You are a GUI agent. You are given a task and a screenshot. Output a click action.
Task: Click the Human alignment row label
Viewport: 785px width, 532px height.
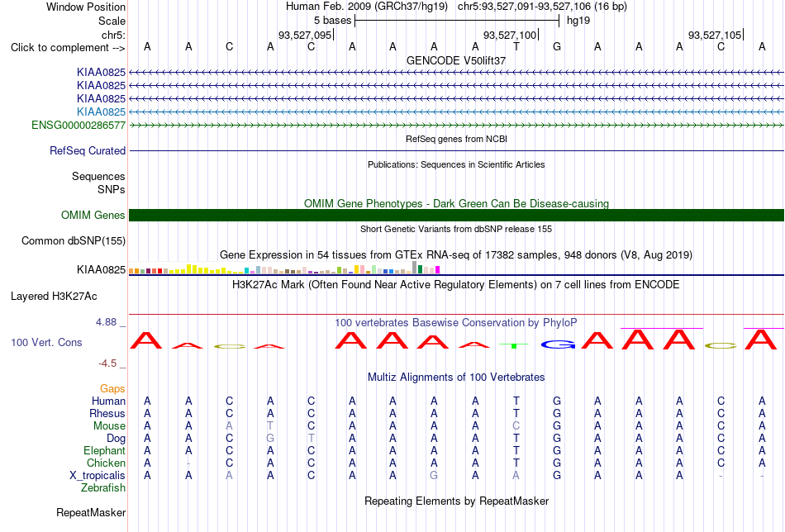click(x=108, y=401)
